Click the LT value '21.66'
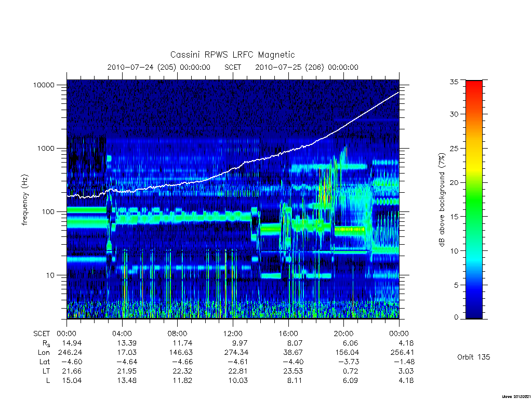 (x=72, y=371)
